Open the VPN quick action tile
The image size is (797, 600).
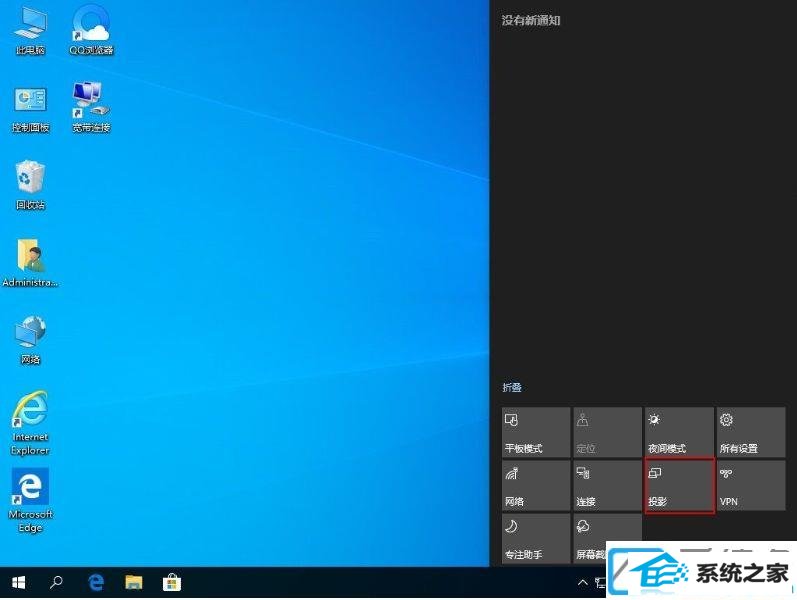751,486
